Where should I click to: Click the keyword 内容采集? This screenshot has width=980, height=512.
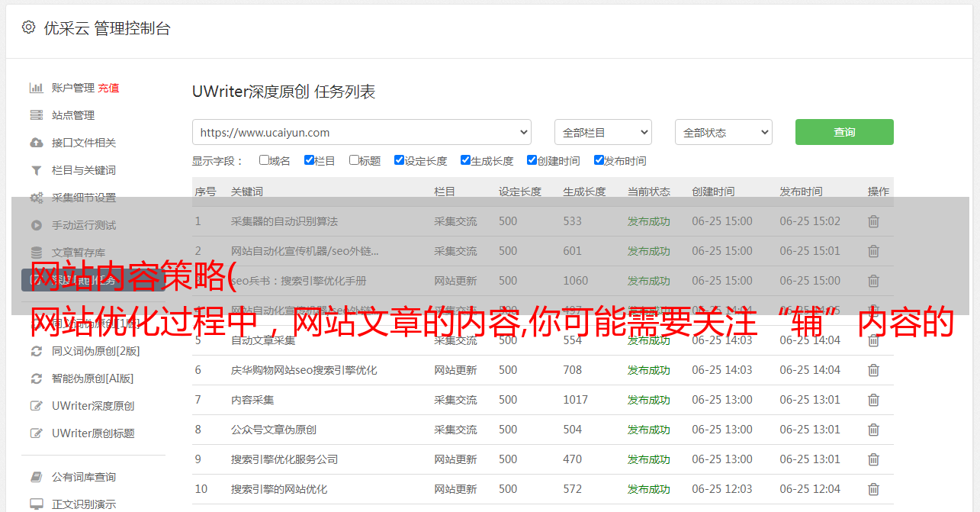(x=252, y=400)
